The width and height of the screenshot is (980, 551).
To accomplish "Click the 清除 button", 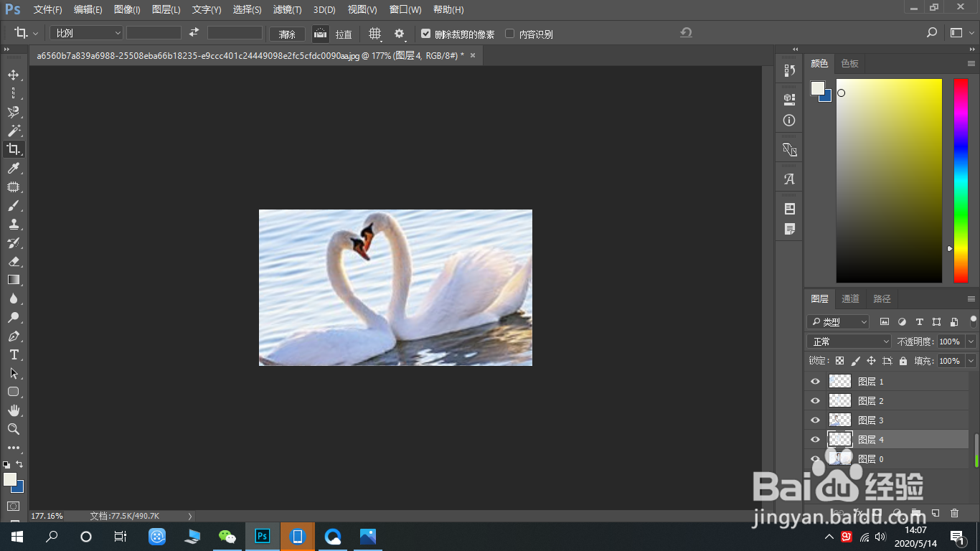I will 287,34.
